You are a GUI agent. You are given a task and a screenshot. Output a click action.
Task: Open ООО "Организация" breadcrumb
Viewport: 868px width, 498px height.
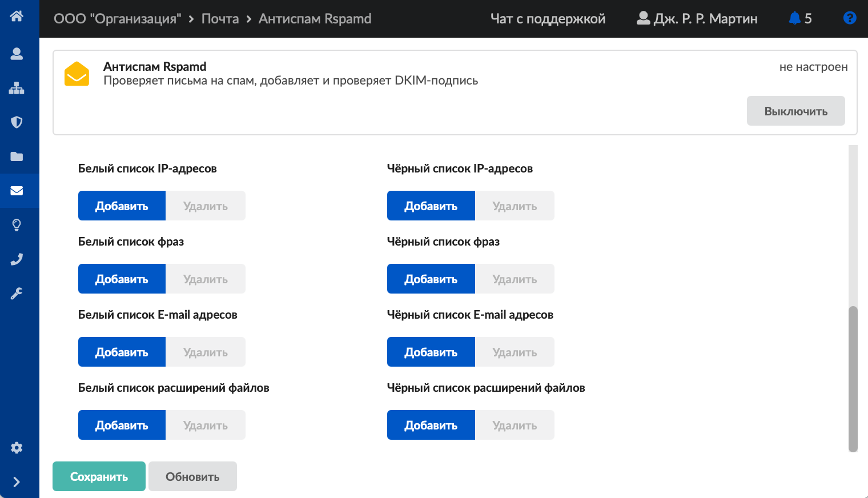tap(117, 19)
